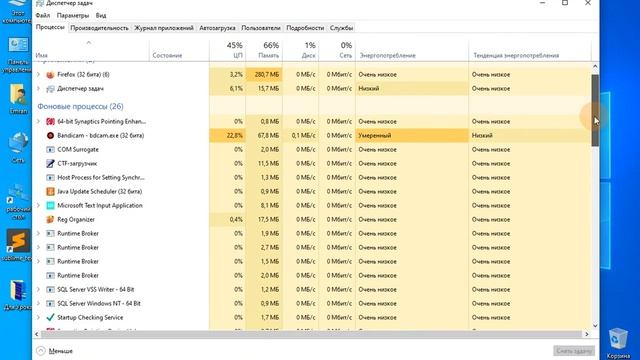This screenshot has width=640, height=360.
Task: Click the Java Update Scheduler icon
Action: coord(50,191)
